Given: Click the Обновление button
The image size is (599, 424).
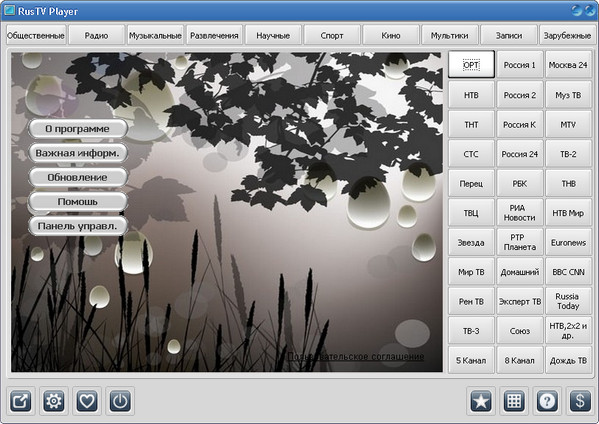Looking at the screenshot, I should point(78,178).
